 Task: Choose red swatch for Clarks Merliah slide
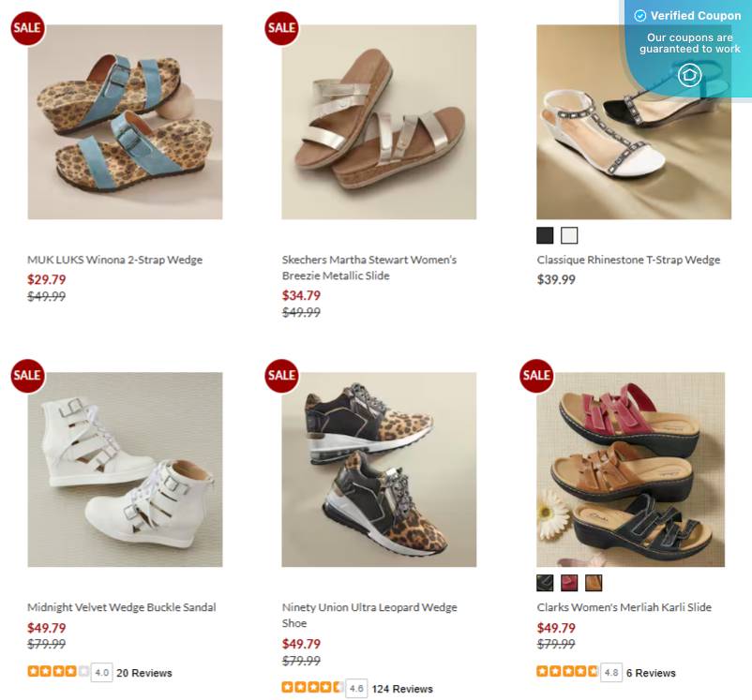tap(569, 583)
